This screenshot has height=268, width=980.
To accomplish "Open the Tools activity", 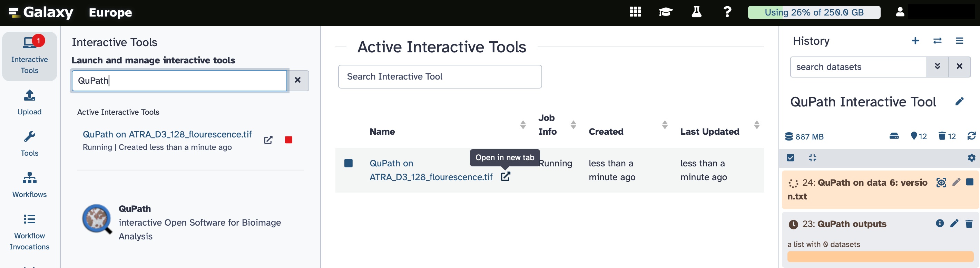I will tap(30, 144).
